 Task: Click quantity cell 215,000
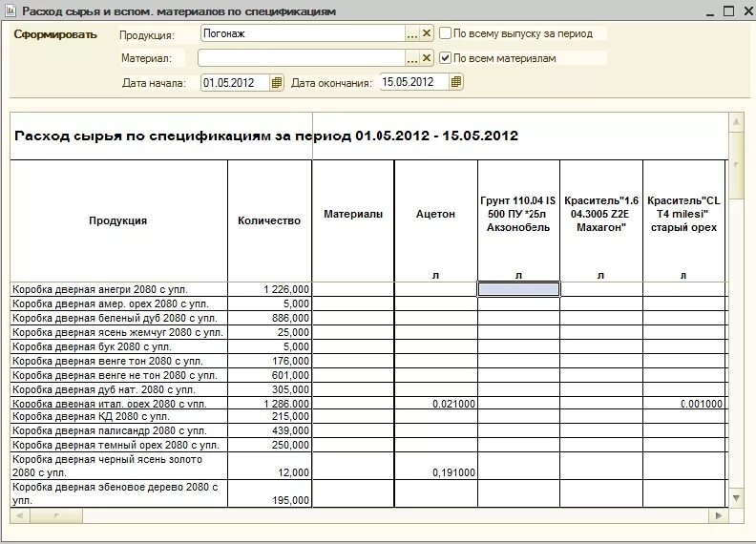(x=269, y=416)
